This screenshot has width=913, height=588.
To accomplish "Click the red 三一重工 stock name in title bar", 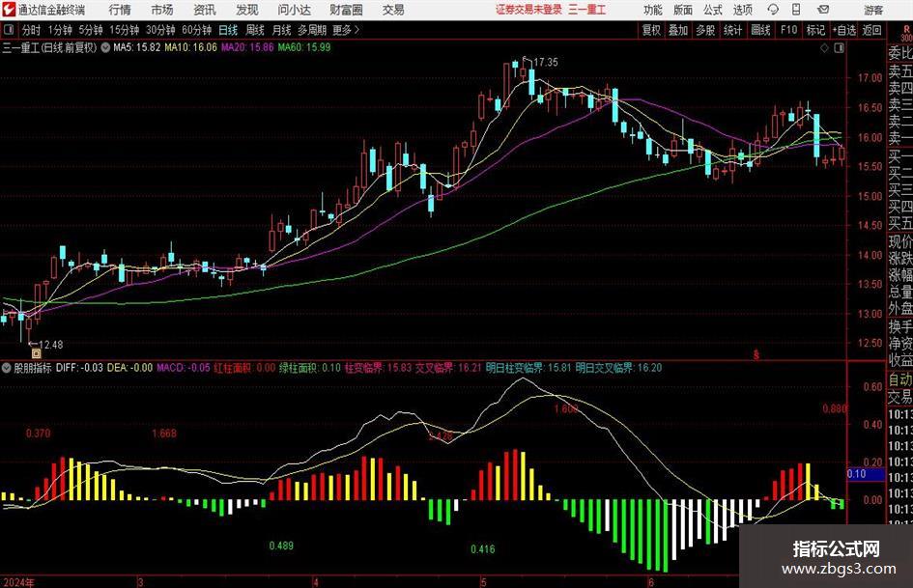I will pos(587,10).
